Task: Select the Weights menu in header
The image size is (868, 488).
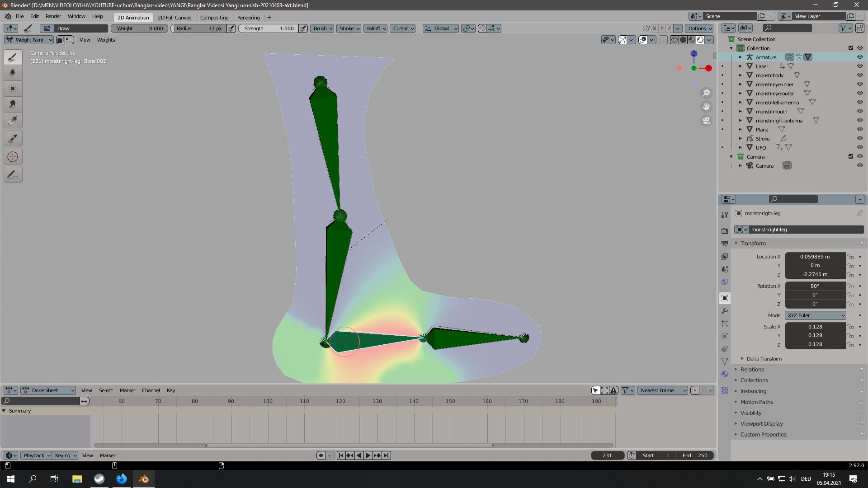Action: click(107, 39)
